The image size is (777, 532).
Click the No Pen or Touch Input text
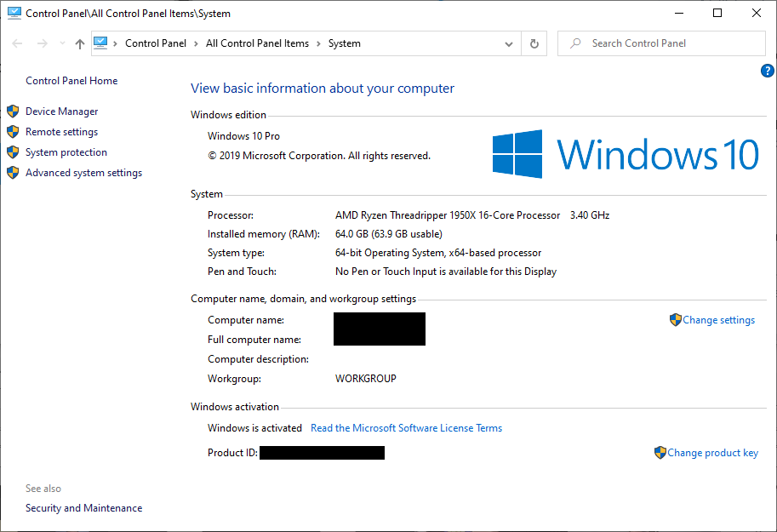446,272
